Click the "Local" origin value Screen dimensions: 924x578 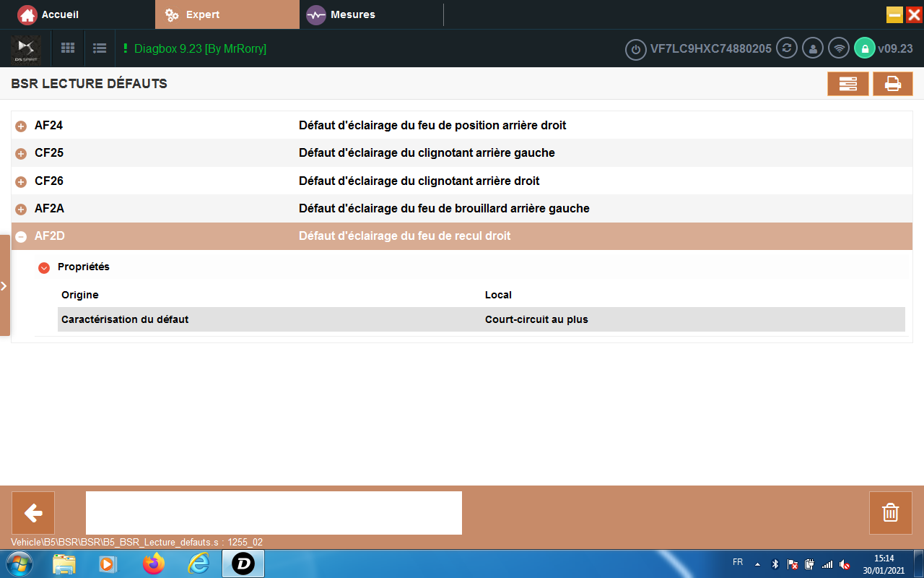pyautogui.click(x=498, y=295)
